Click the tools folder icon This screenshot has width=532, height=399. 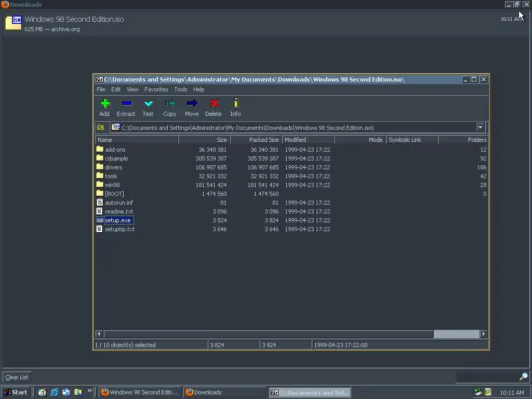click(x=100, y=176)
